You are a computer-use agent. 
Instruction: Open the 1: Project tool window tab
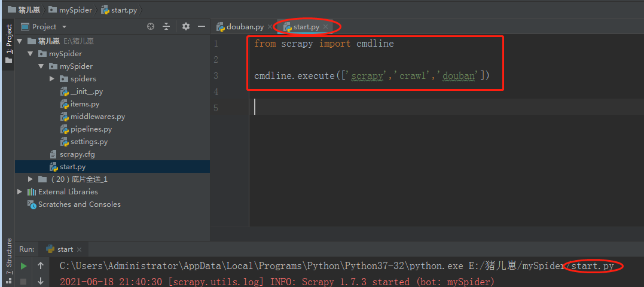pyautogui.click(x=8, y=45)
